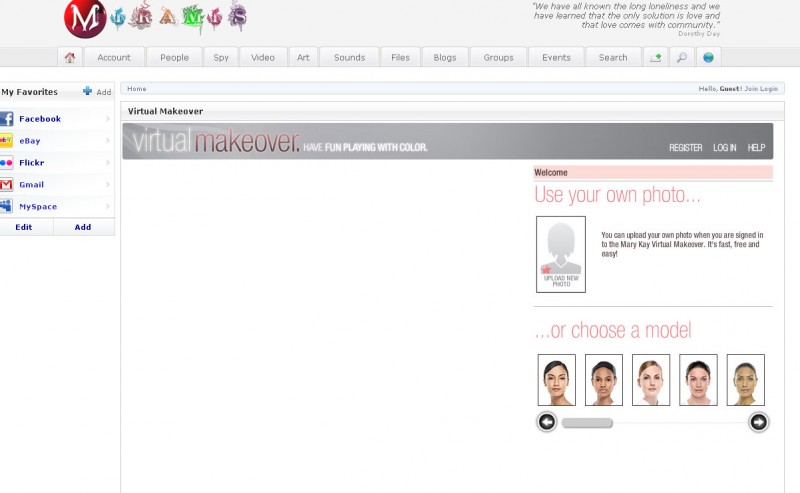Expand the eBay favorite chevron
Image resolution: width=800 pixels, height=493 pixels.
coord(108,140)
